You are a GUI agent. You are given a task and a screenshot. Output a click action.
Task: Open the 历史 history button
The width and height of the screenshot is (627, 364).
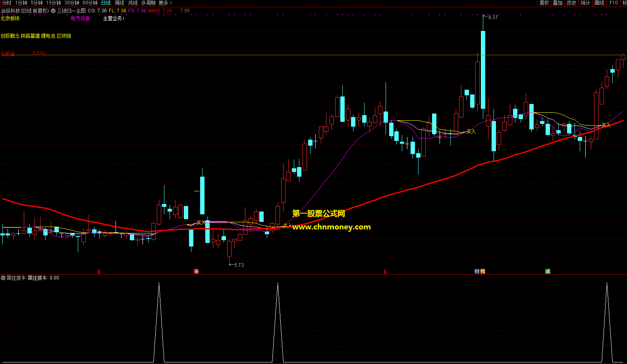[x=572, y=3]
